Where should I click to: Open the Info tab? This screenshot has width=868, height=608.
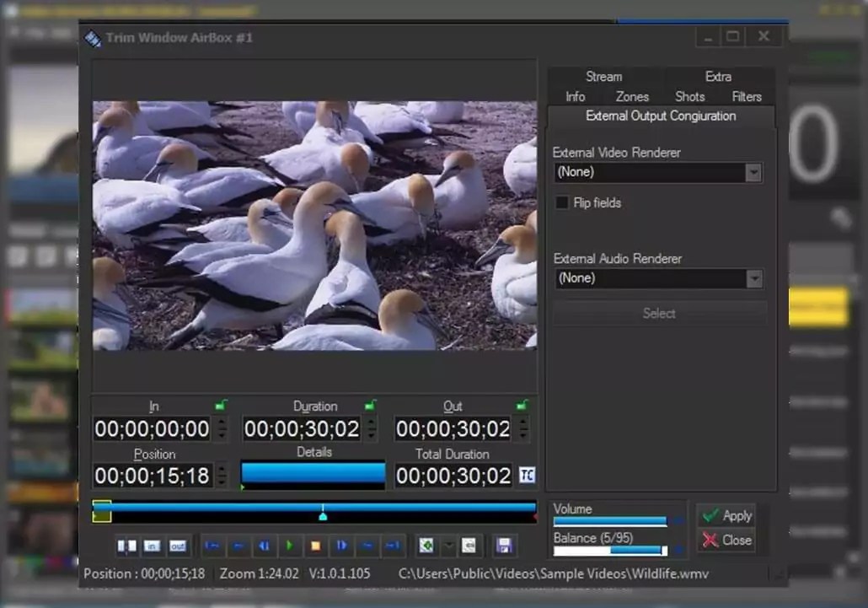(x=576, y=97)
